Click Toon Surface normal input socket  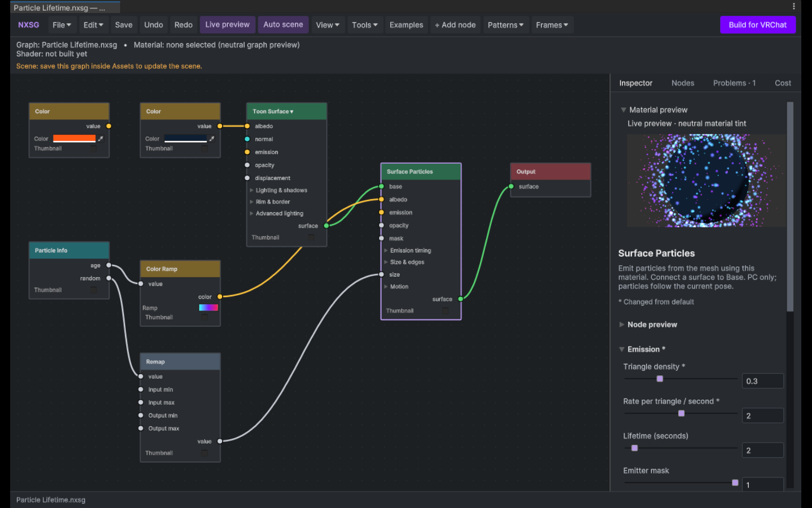click(247, 139)
